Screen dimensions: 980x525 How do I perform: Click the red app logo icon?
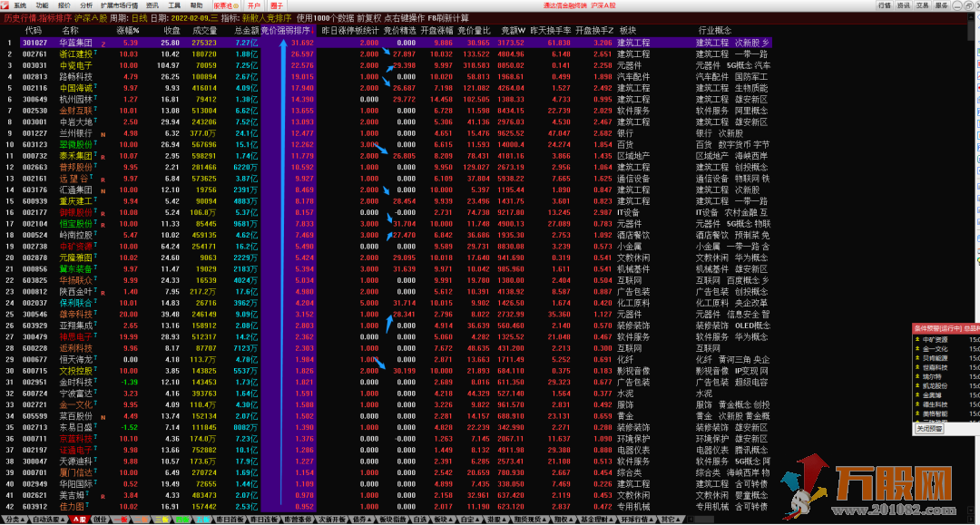click(x=5, y=5)
